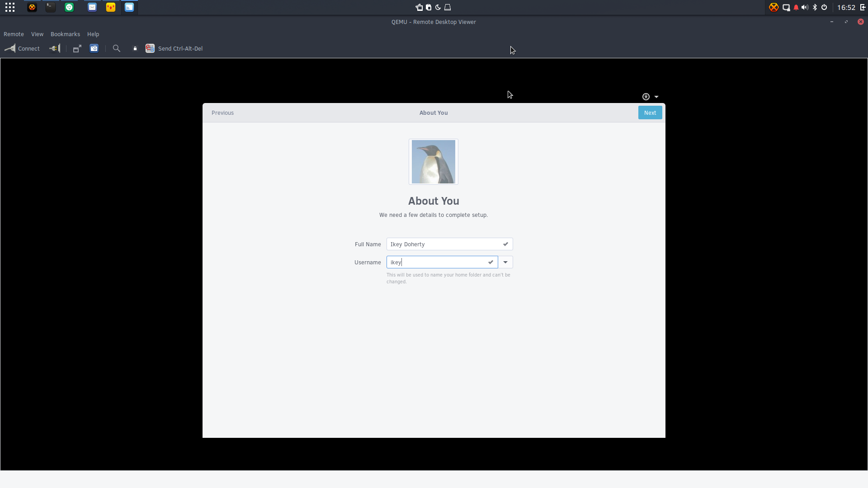Viewport: 868px width, 488px height.
Task: Click the logout icon at panel edge
Action: tap(863, 7)
